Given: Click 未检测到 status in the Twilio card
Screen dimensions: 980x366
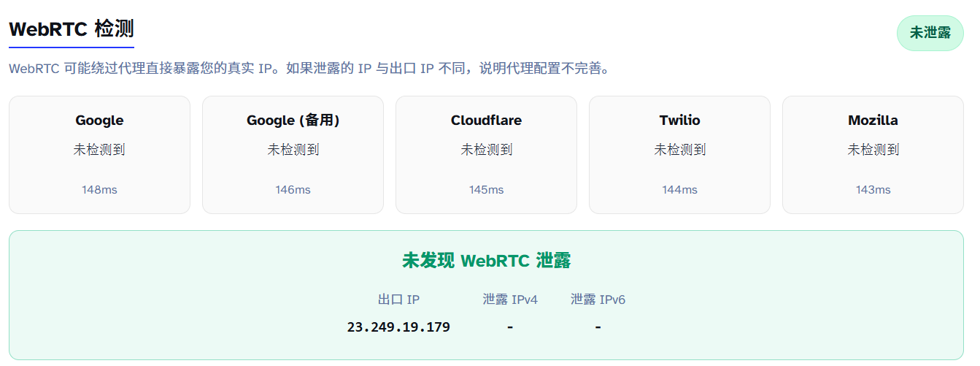Looking at the screenshot, I should [679, 150].
